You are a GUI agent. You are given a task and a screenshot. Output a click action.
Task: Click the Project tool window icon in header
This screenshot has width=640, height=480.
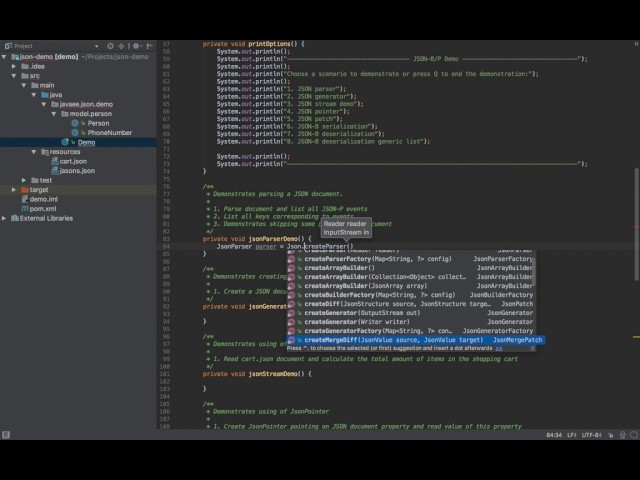tap(8, 46)
